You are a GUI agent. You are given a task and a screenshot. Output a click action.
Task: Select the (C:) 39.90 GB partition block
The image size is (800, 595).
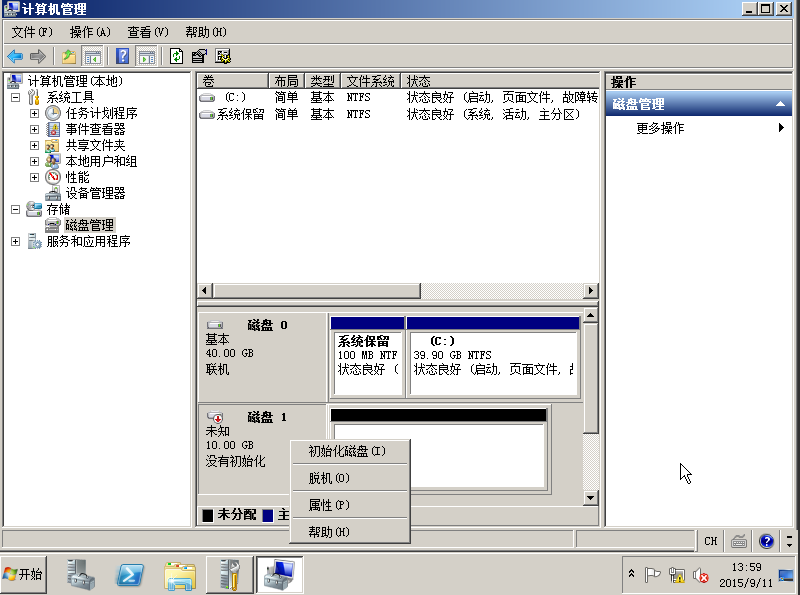(493, 357)
